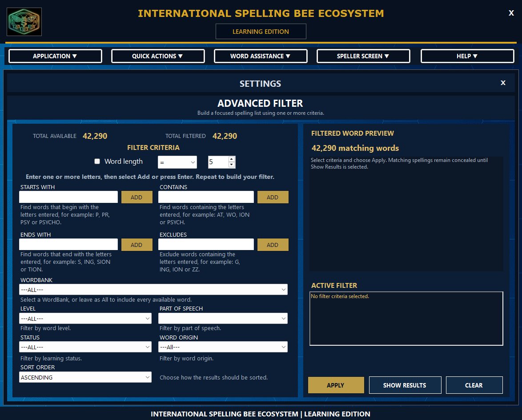Click the FILTERED WORD PREVIEW heading
This screenshot has width=522, height=420.
pos(353,133)
